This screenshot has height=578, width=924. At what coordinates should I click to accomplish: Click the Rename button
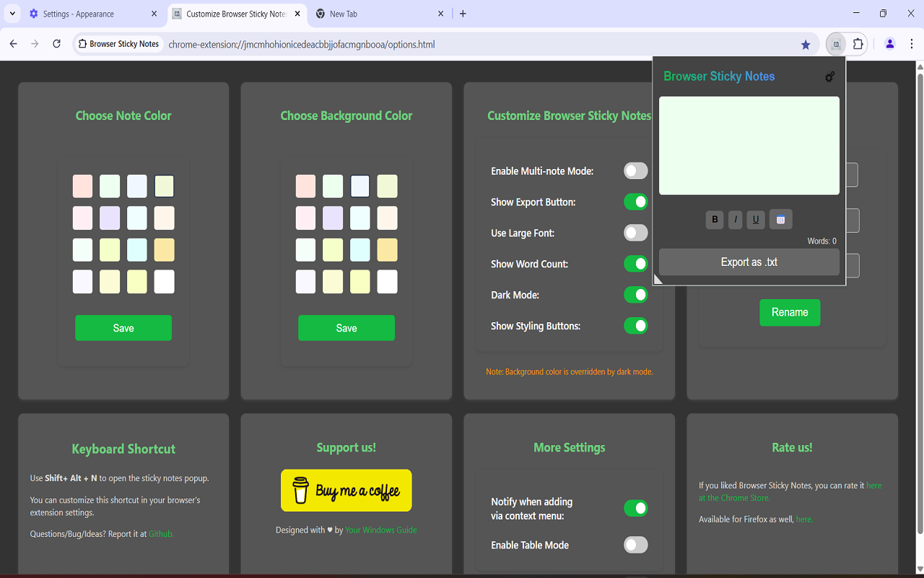[790, 313]
